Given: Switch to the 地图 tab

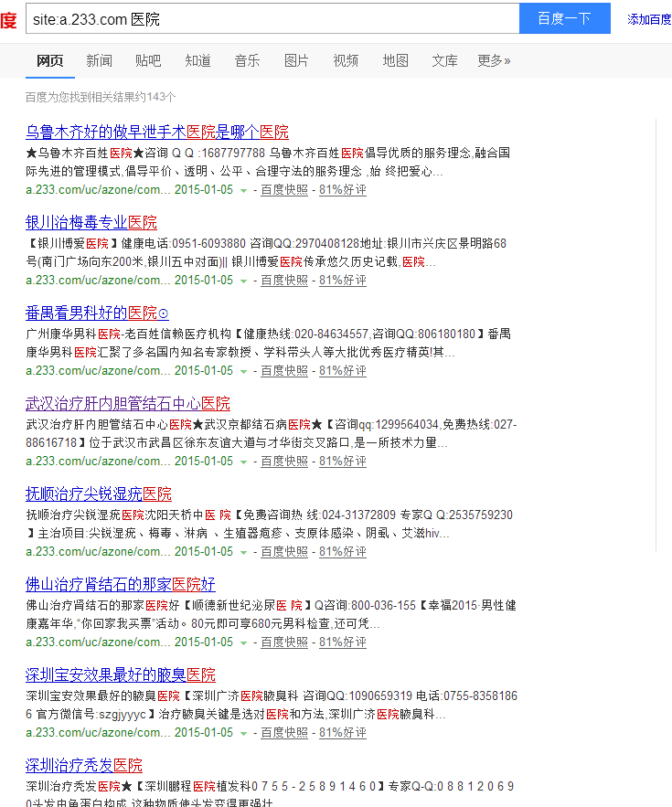Looking at the screenshot, I should click(x=396, y=60).
